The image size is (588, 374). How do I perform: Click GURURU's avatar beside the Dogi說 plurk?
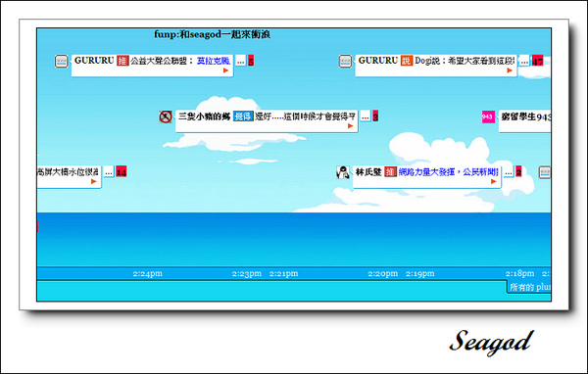[x=345, y=61]
